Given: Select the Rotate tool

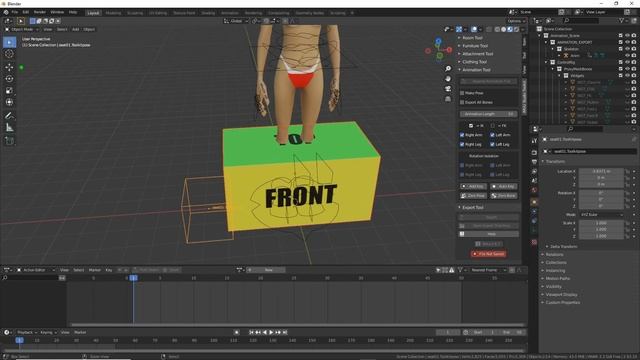Looking at the screenshot, I should pos(9,79).
